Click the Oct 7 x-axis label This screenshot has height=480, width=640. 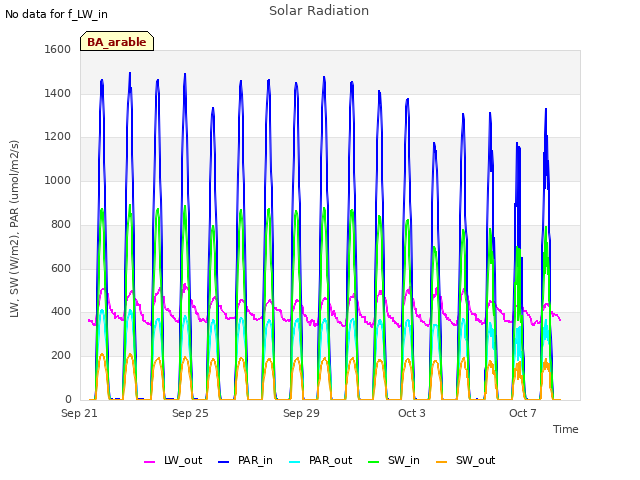coord(522,413)
